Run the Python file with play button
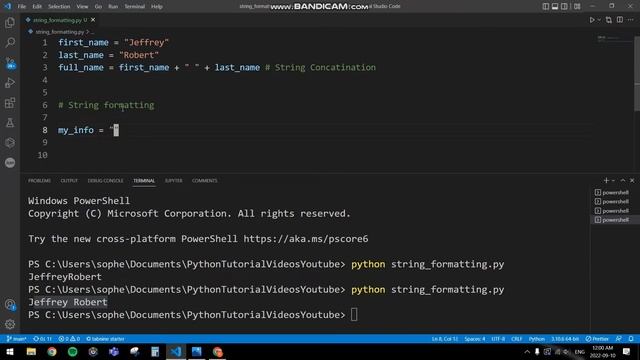 (592, 20)
